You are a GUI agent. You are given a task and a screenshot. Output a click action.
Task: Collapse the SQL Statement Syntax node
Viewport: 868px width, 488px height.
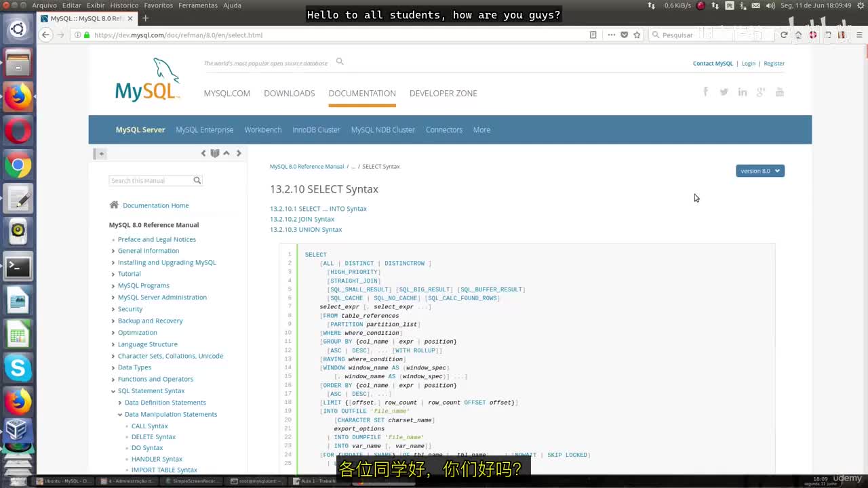click(113, 391)
